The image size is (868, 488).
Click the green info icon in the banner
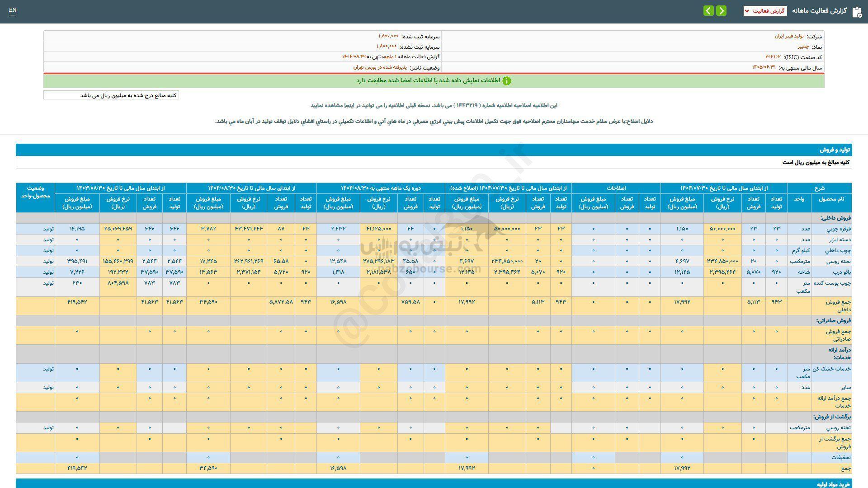(x=507, y=81)
